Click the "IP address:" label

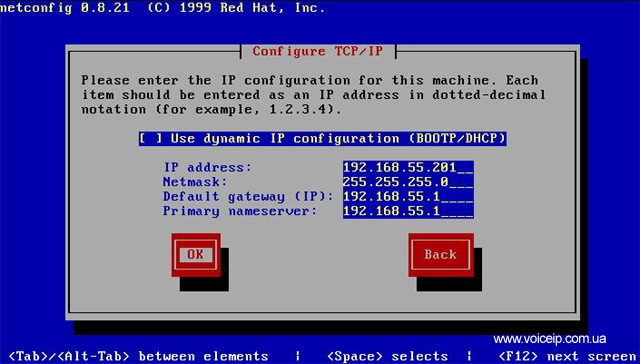point(207,167)
